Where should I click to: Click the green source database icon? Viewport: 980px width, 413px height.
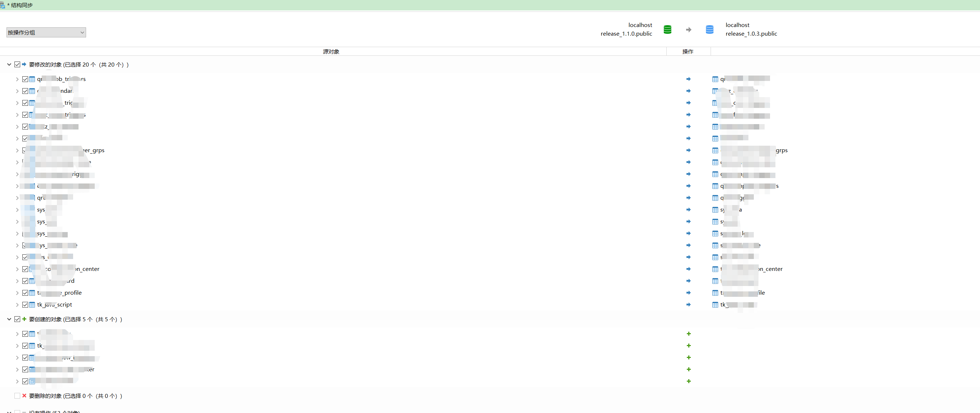667,29
